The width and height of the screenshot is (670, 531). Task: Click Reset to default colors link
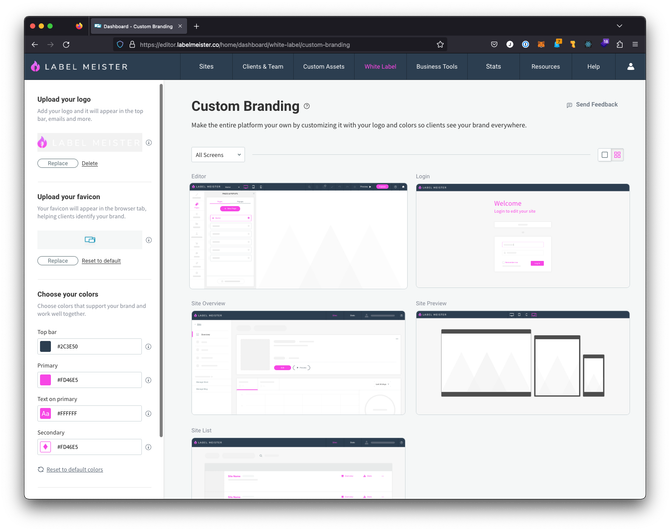(x=75, y=469)
